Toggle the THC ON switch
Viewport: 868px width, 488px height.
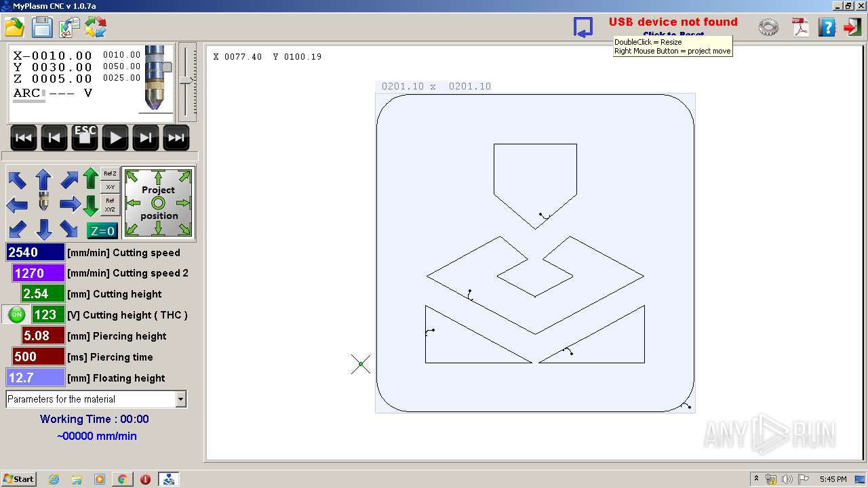pyautogui.click(x=17, y=314)
